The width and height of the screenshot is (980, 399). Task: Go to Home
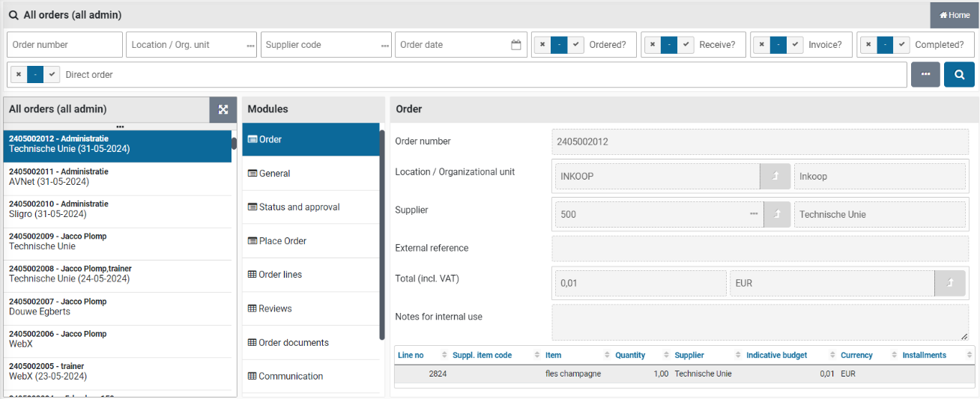pyautogui.click(x=954, y=15)
